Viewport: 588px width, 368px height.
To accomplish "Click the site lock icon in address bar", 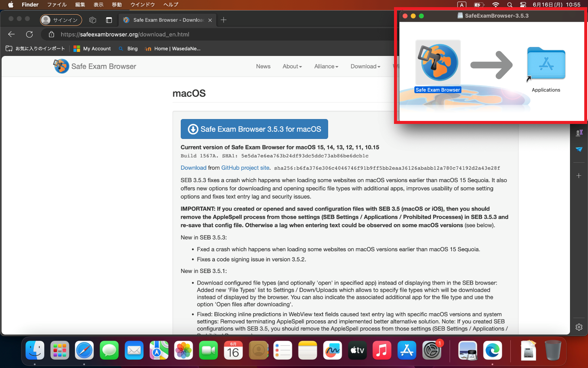I will [x=52, y=35].
